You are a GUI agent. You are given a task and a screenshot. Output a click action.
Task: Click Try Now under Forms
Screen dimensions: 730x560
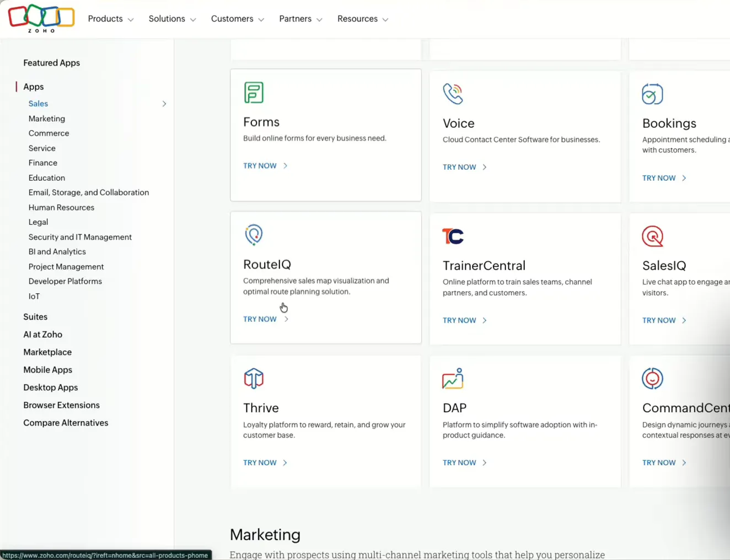pos(265,165)
